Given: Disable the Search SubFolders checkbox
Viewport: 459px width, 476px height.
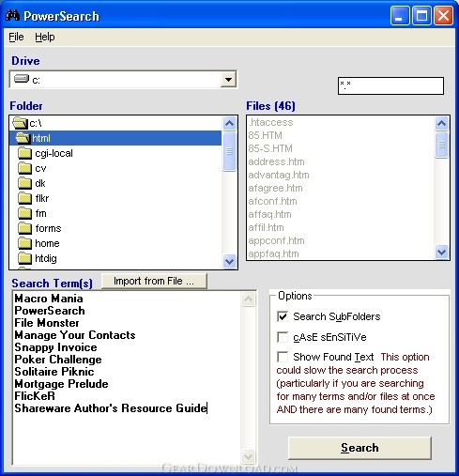Looking at the screenshot, I should pyautogui.click(x=283, y=316).
